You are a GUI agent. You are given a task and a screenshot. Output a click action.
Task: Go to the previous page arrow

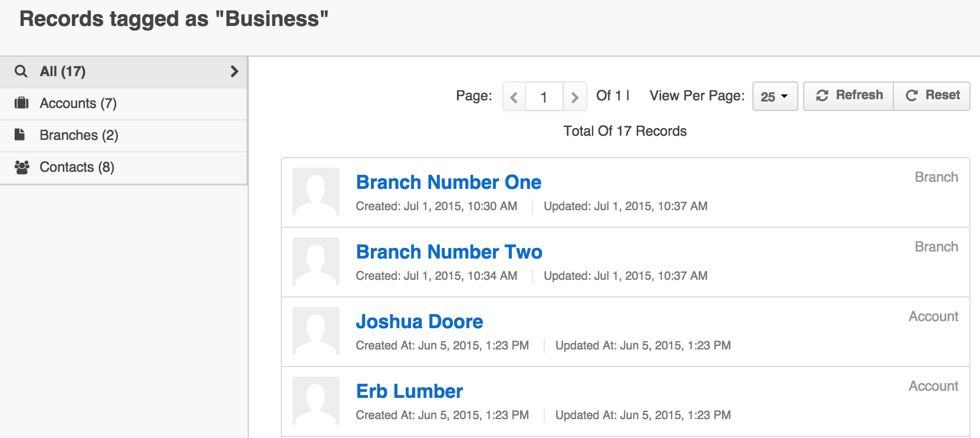[x=514, y=97]
